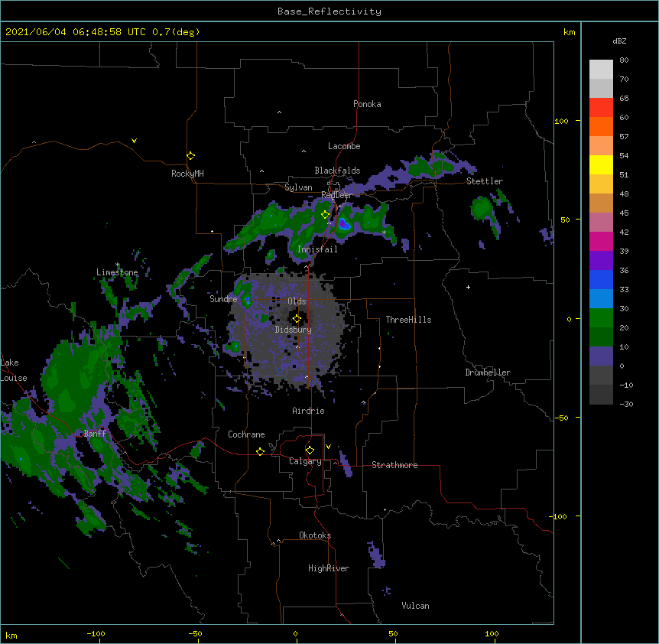Image resolution: width=659 pixels, height=644 pixels.
Task: Click the yellow V marker northwest of RockyMH
Action: click(x=134, y=141)
